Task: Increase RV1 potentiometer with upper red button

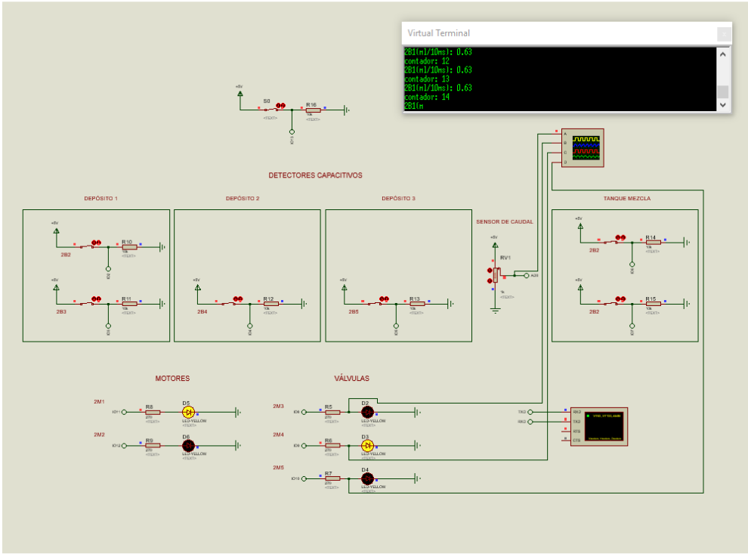Action: 490,269
